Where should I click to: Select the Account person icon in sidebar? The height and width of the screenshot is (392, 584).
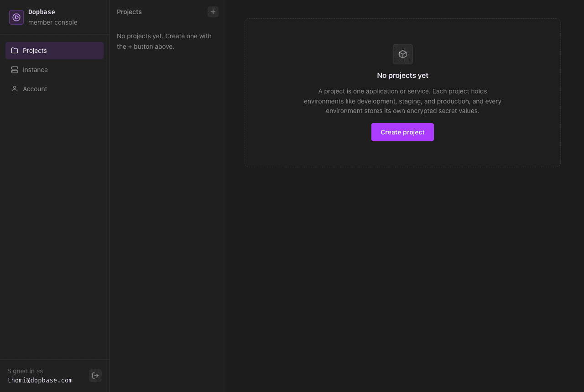pos(15,89)
